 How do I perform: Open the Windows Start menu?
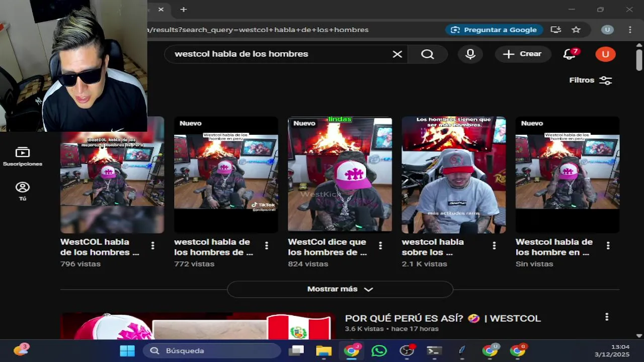[x=127, y=350]
